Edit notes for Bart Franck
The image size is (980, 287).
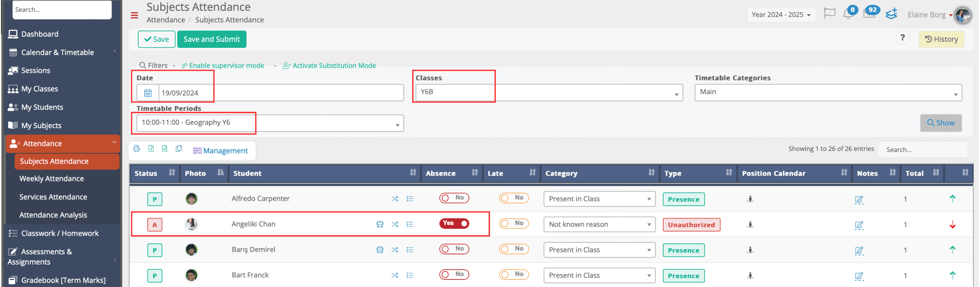[859, 276]
